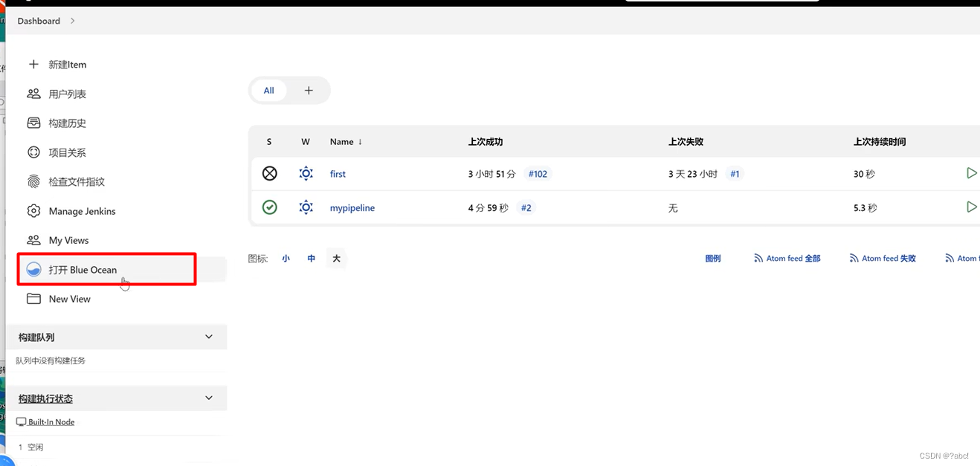Click the 上次成功 column header
The width and height of the screenshot is (980, 466).
tap(486, 141)
